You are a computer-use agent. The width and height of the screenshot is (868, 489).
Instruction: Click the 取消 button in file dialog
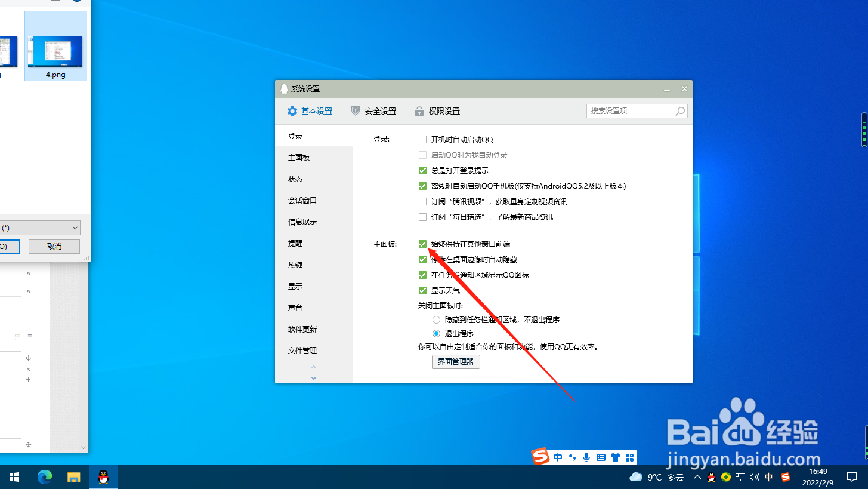[x=54, y=246]
